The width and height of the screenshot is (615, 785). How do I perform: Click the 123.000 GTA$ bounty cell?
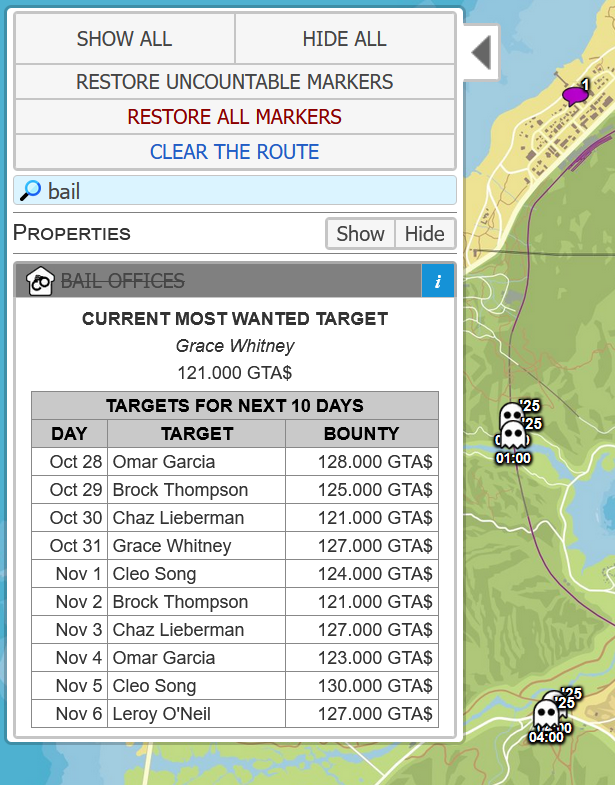(x=362, y=658)
